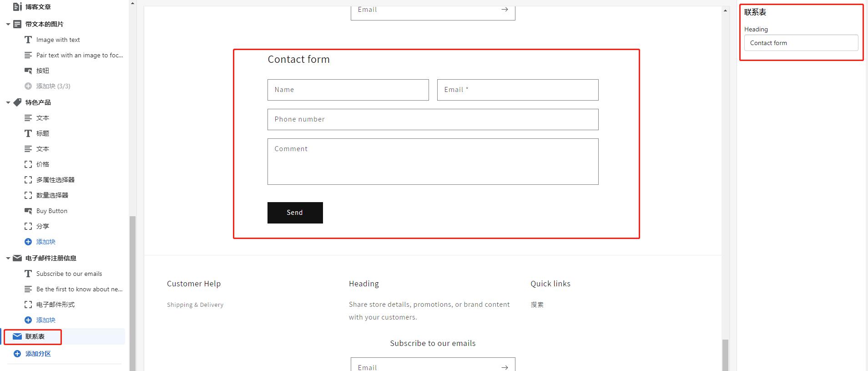Collapse the 特色产品 section
The height and width of the screenshot is (371, 868).
(8, 103)
